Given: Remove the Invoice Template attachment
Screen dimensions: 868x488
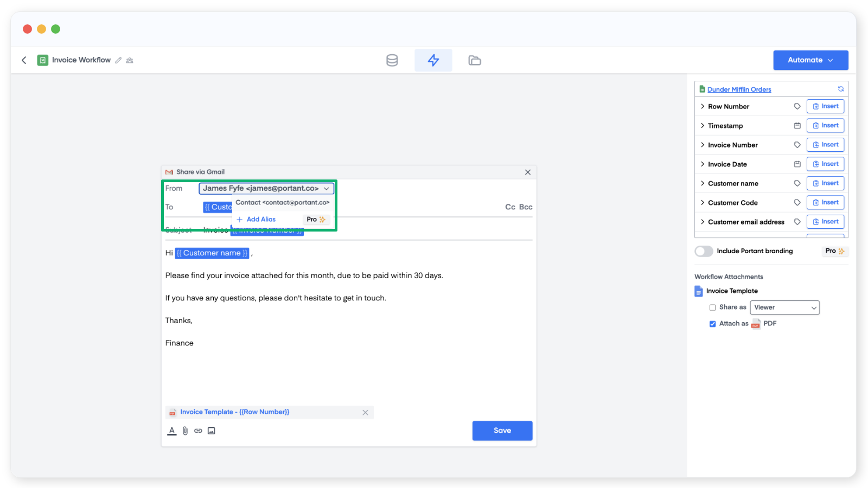Looking at the screenshot, I should (x=365, y=413).
